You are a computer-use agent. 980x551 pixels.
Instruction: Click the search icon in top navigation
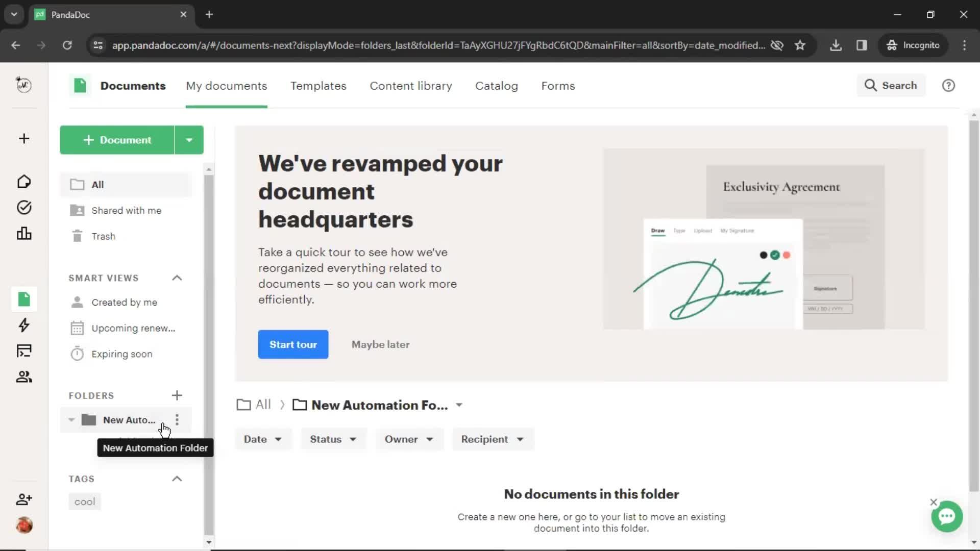tap(872, 85)
